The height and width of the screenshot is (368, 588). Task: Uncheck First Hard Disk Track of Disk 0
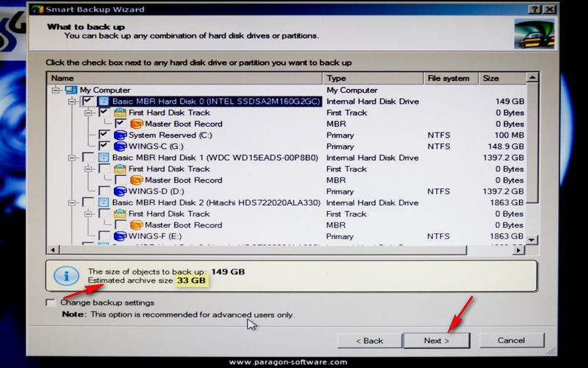click(104, 113)
